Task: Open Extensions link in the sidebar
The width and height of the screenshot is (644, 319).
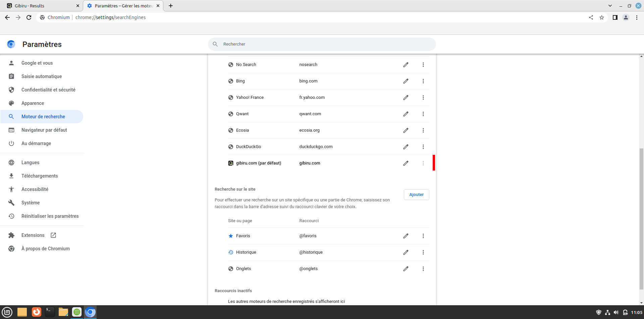Action: [33, 235]
